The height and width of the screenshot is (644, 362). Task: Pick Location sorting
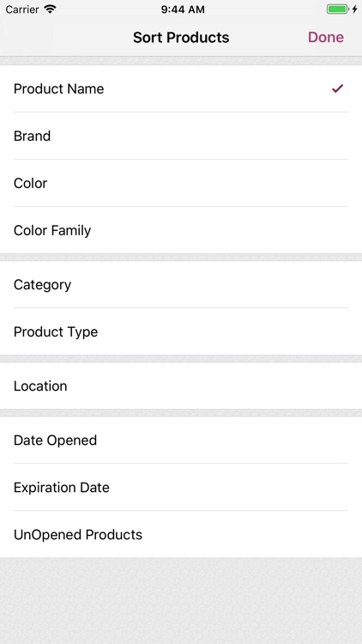pos(181,386)
